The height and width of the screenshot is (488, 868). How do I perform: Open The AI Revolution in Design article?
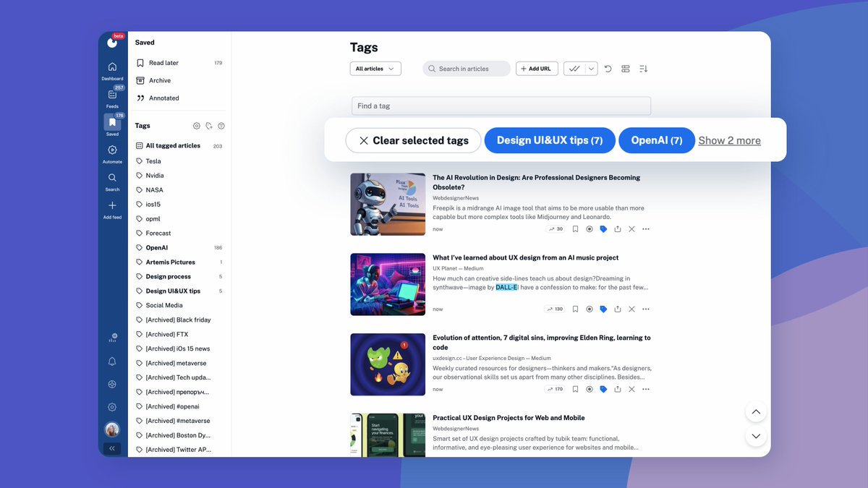tap(536, 182)
